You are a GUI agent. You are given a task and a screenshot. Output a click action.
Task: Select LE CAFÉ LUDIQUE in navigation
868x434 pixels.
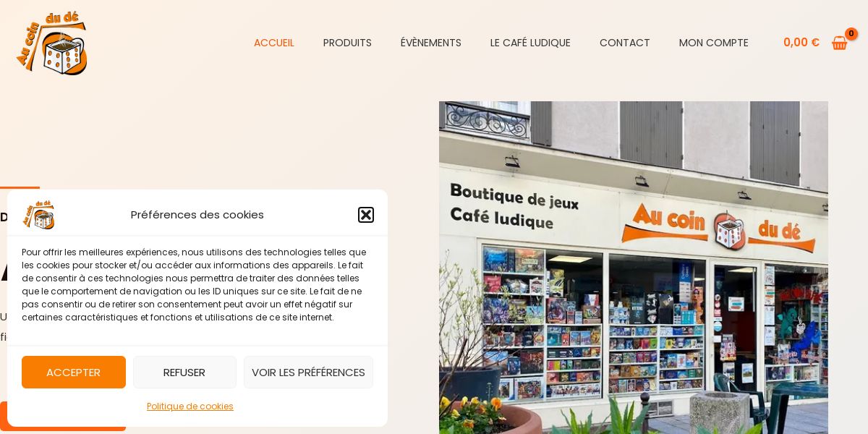pyautogui.click(x=530, y=43)
